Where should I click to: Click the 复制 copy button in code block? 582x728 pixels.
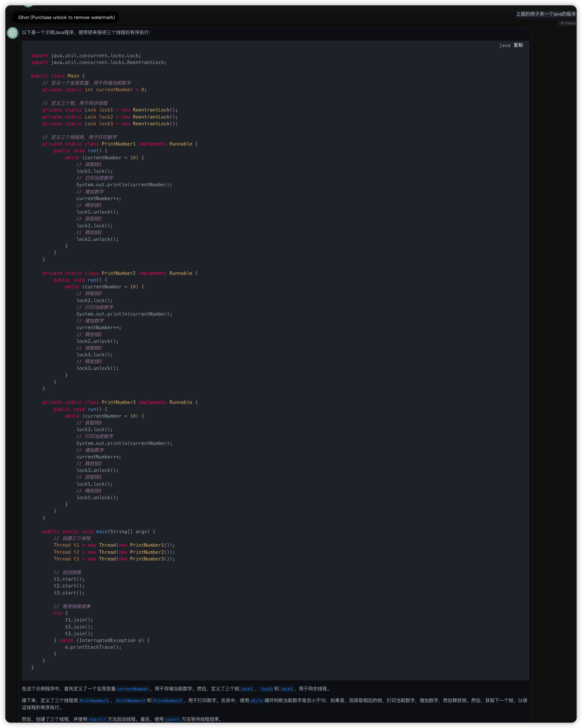(x=518, y=45)
